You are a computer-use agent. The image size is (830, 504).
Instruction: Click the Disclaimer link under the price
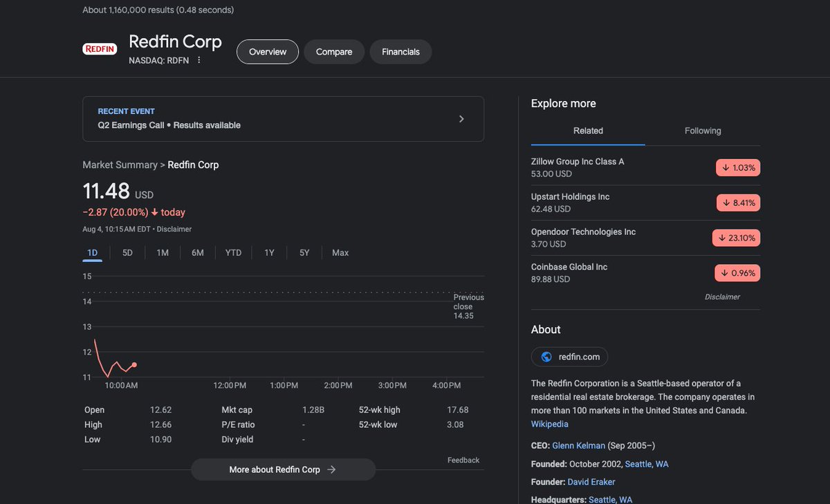tap(174, 229)
